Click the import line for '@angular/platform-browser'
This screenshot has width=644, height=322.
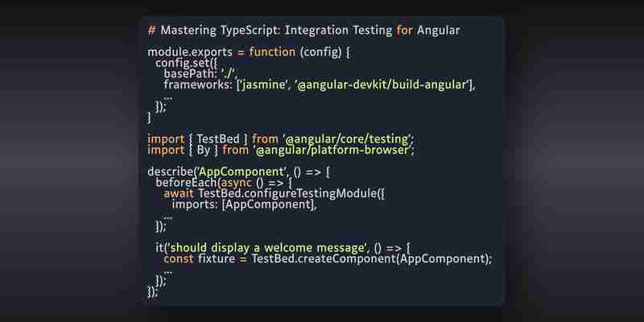click(281, 150)
